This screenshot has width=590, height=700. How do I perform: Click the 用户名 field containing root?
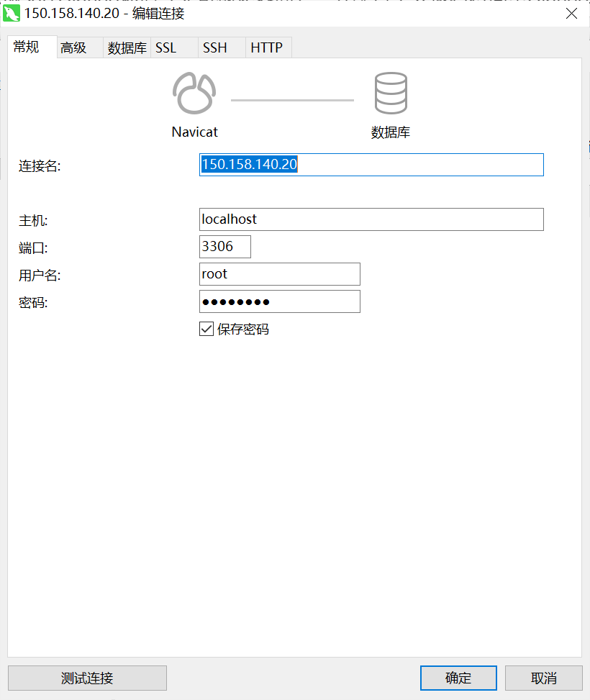coord(280,274)
